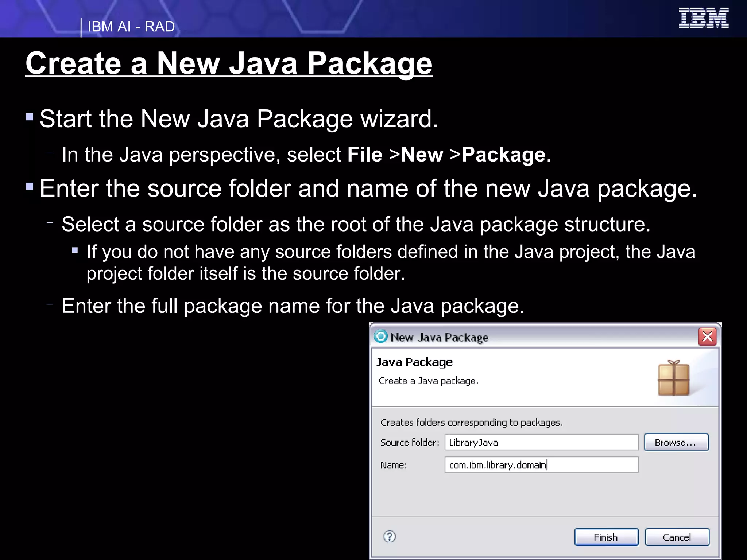Image resolution: width=747 pixels, height=560 pixels.
Task: Click 'Creates folders corresponding to packages.' text
Action: (471, 423)
